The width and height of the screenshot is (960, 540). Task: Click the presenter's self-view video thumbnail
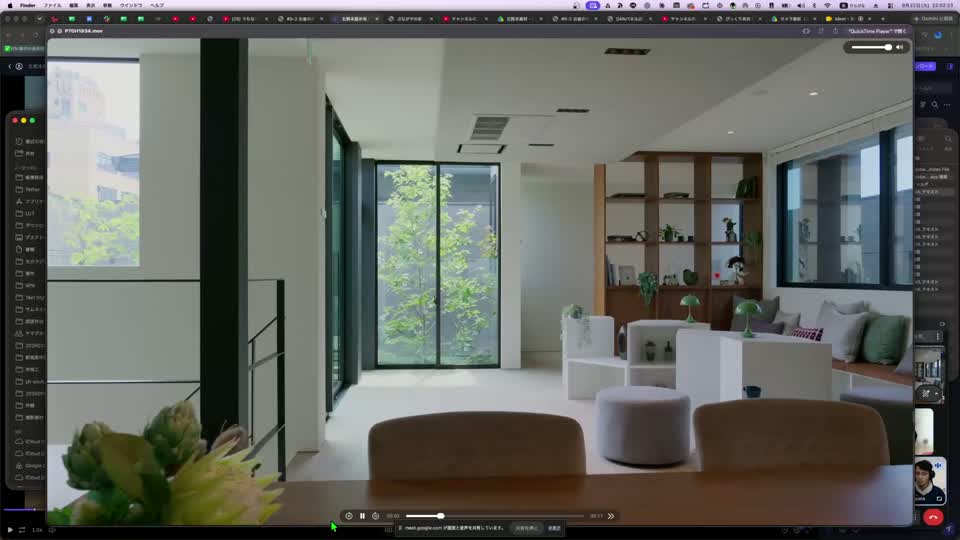tap(929, 481)
